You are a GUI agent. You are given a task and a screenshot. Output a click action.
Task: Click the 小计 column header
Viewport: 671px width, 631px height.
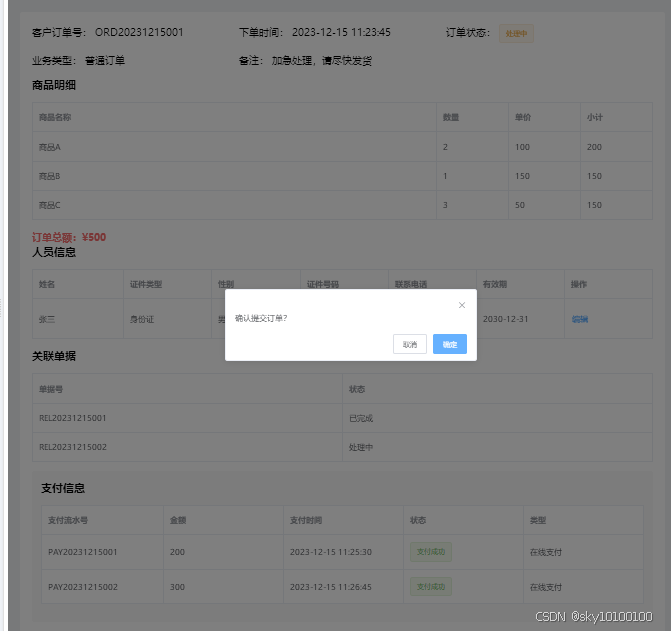click(x=594, y=117)
